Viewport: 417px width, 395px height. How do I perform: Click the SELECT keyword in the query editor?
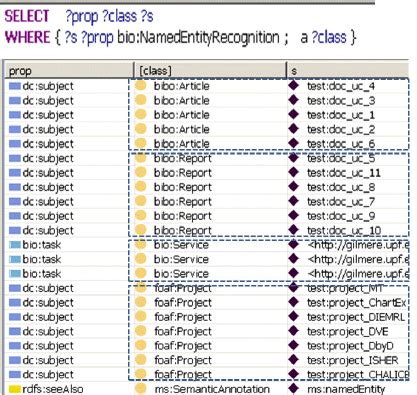coord(27,16)
